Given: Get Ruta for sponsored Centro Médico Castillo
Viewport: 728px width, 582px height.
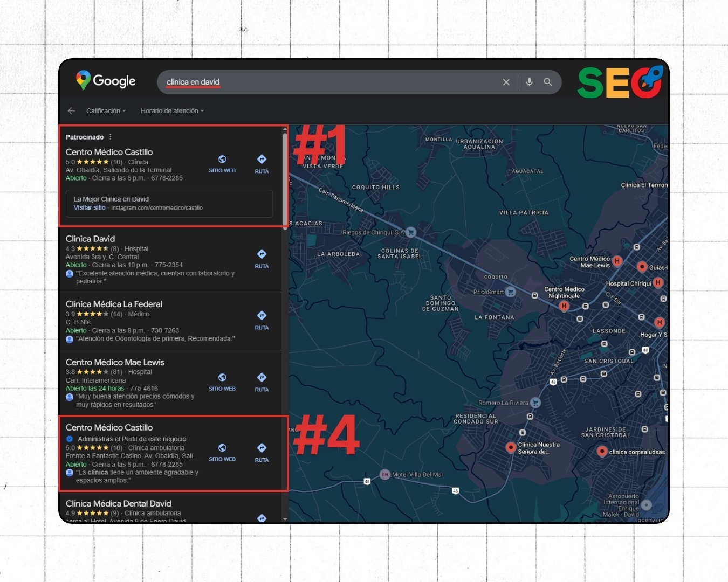Looking at the screenshot, I should (x=262, y=163).
